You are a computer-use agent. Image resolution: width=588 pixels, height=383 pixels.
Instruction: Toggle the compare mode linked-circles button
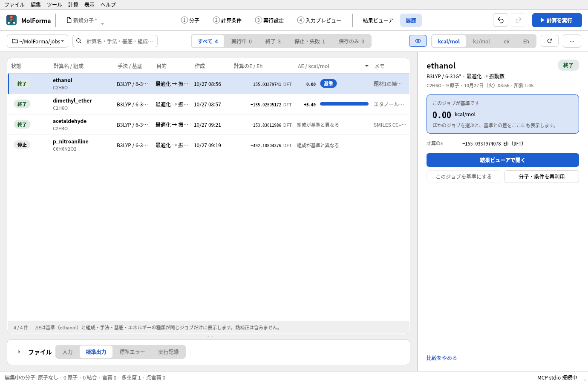point(418,41)
